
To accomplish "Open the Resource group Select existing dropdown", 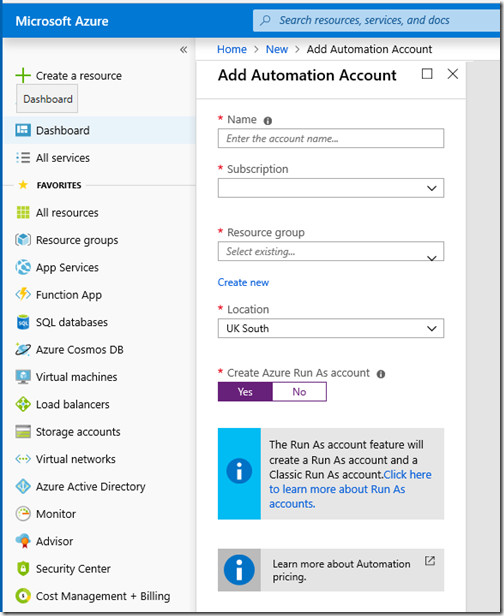I will click(331, 251).
